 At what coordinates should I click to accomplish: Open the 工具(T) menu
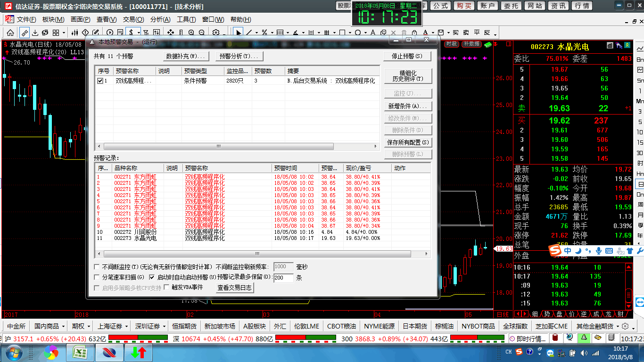pos(187,19)
